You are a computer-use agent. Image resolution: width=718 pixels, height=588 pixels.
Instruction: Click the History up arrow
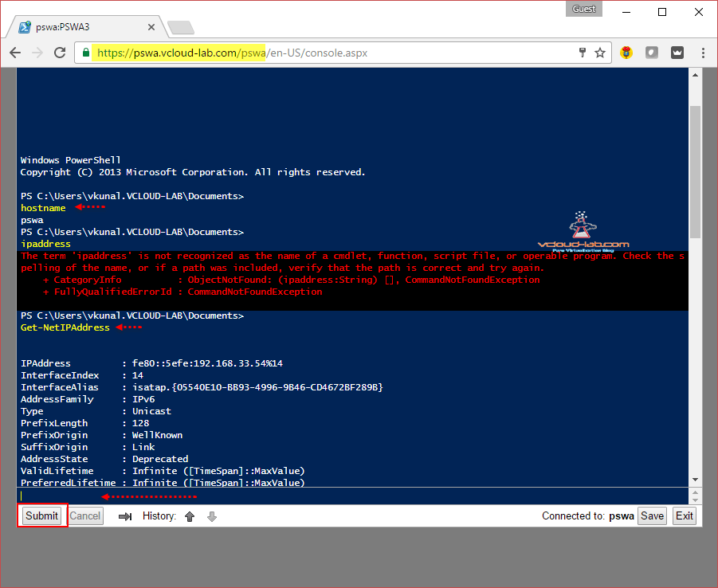tap(190, 516)
